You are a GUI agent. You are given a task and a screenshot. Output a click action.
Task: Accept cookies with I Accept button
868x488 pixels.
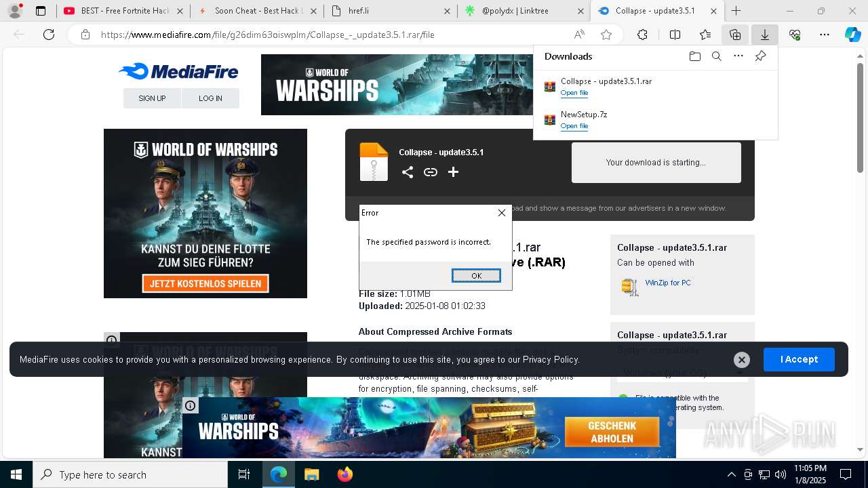pyautogui.click(x=799, y=359)
